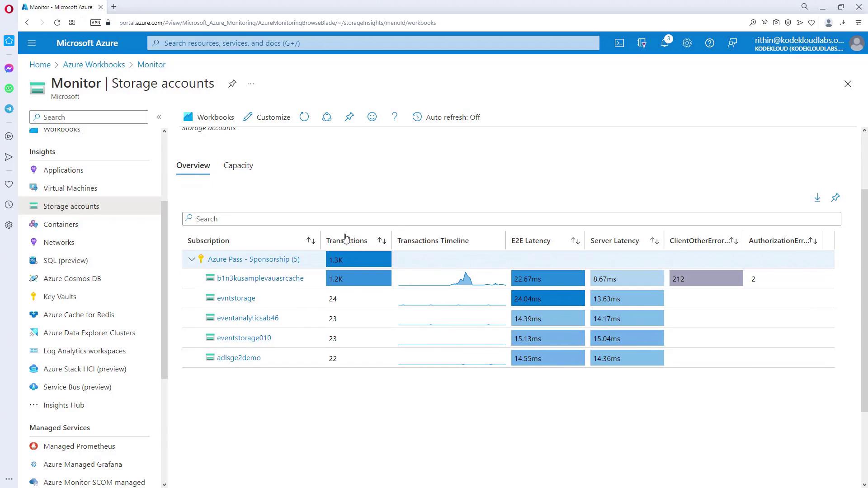Open Azure portal Settings gear
The image size is (868, 488).
point(687,43)
